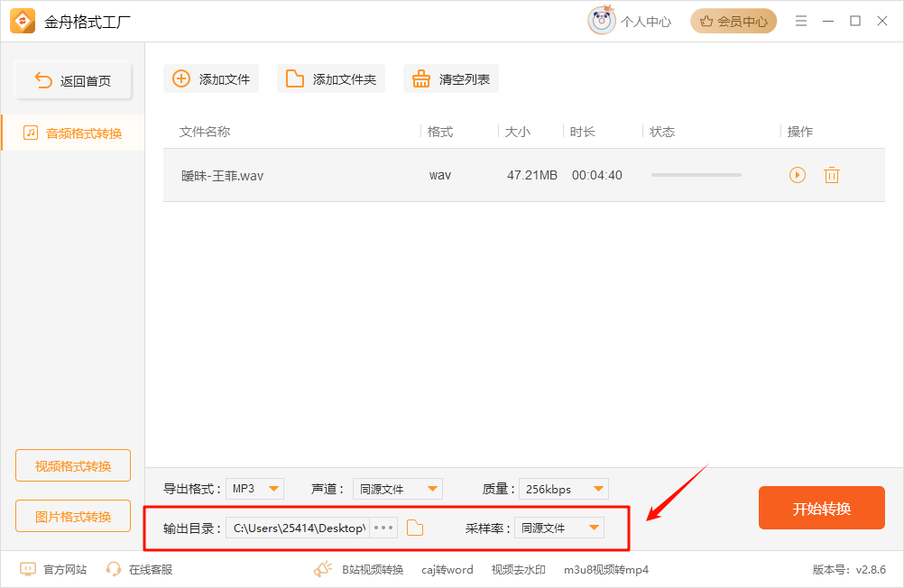904x588 pixels.
Task: Click the megaphone announcement icon
Action: tap(323, 569)
